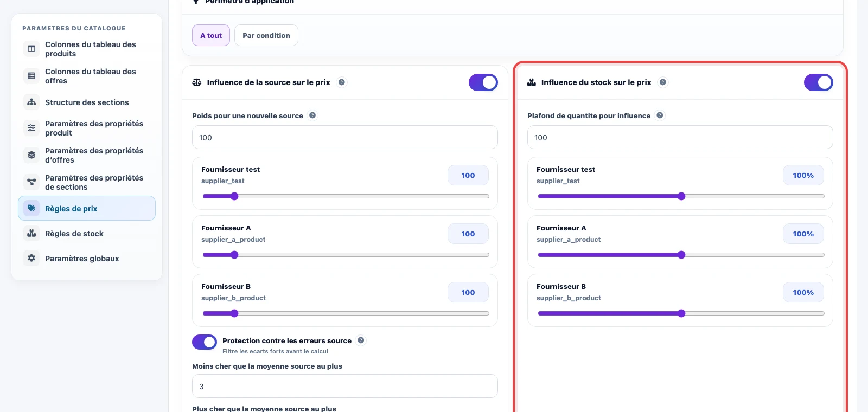Select the Par condition scope option
This screenshot has height=412, width=868.
266,35
